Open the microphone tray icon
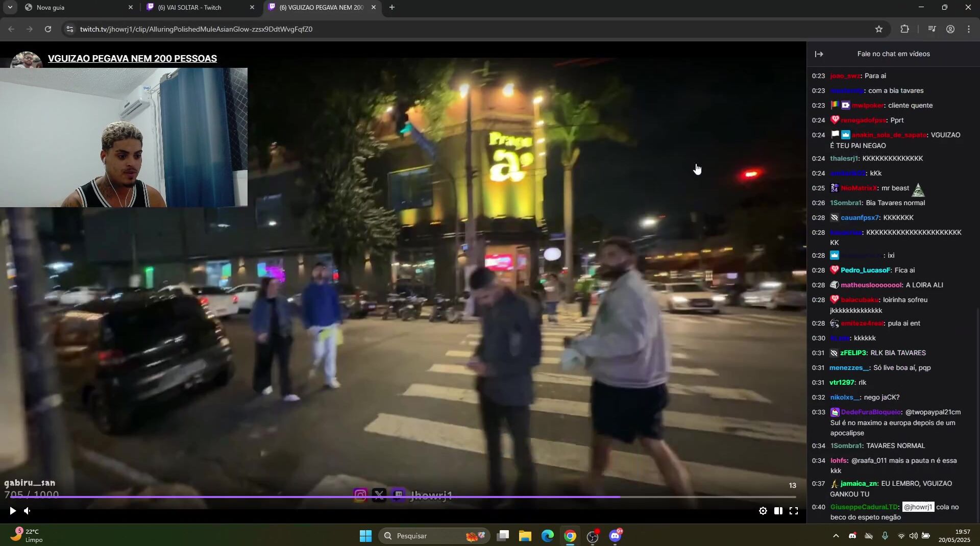The width and height of the screenshot is (980, 546). [885, 536]
